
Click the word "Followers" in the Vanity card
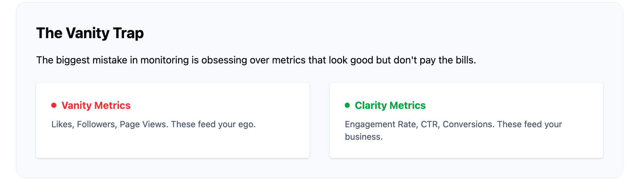[96, 124]
